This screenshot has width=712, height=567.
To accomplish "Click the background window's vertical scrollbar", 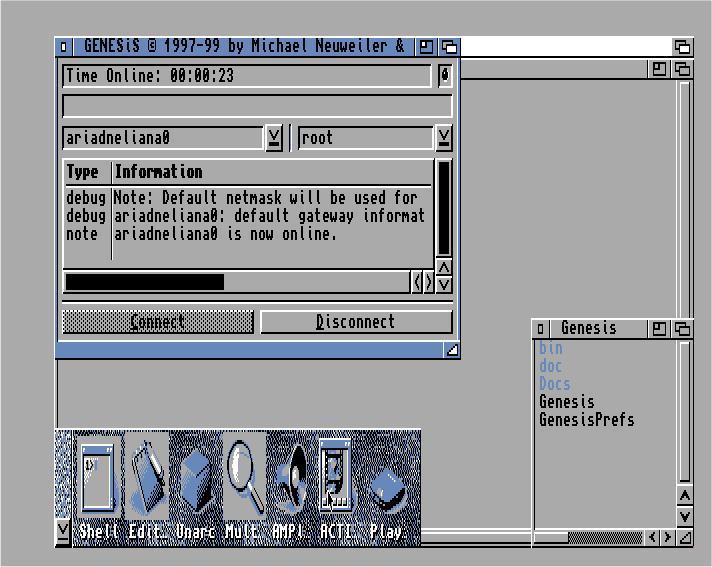I will point(685,198).
